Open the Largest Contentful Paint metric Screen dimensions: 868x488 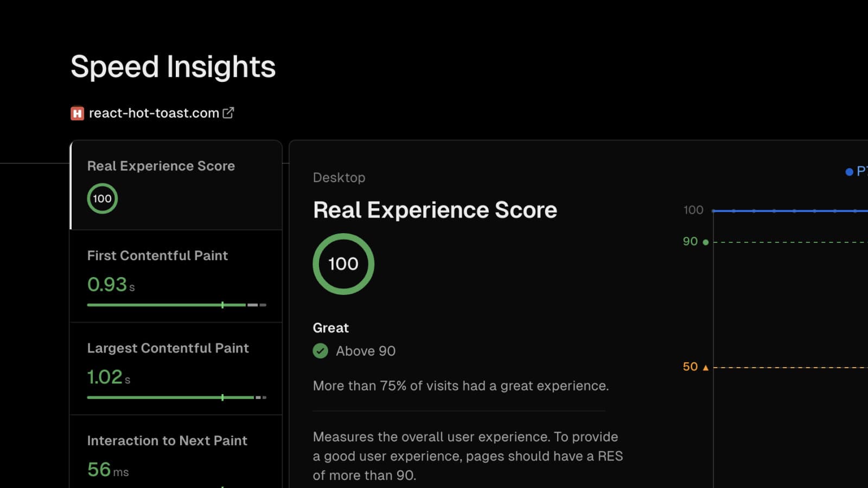point(176,369)
